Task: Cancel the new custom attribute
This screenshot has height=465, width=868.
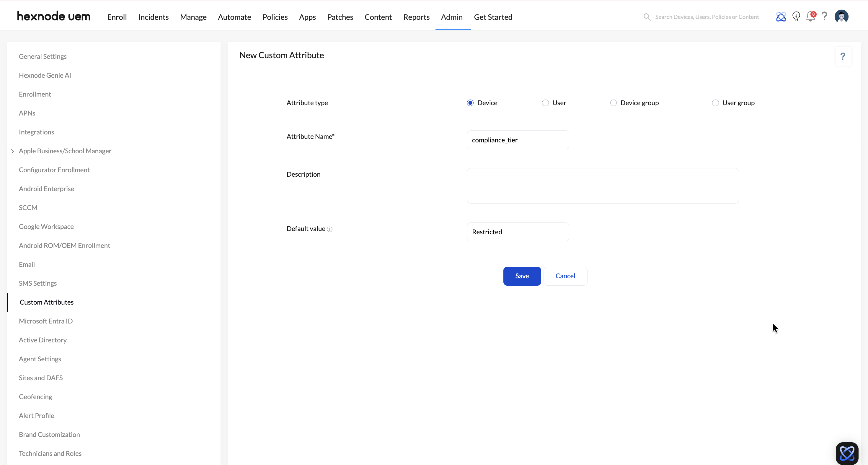Action: pos(565,276)
